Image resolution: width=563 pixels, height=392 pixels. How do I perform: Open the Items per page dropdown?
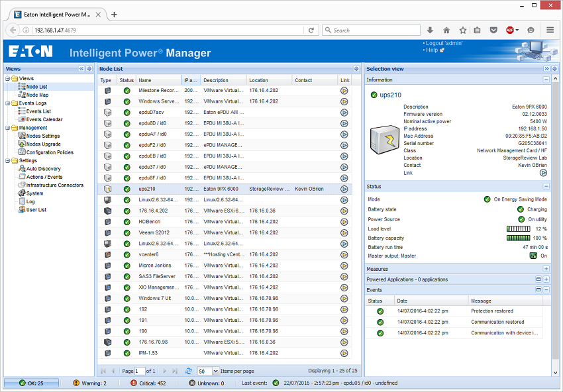click(x=215, y=371)
